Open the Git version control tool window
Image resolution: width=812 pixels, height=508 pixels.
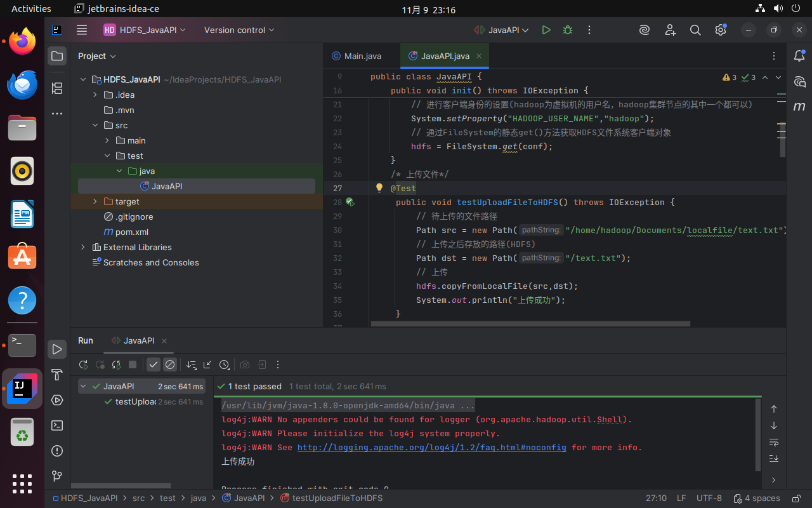pyautogui.click(x=57, y=476)
